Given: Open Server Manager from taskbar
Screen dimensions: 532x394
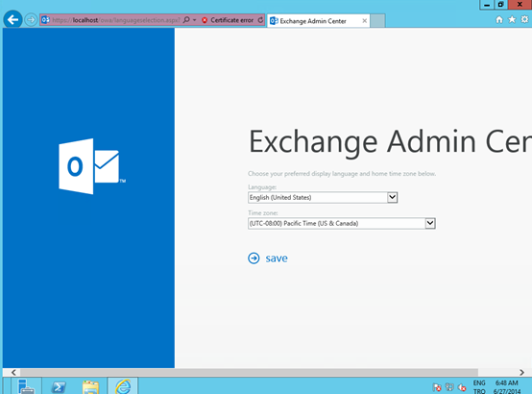Looking at the screenshot, I should click(x=26, y=385).
